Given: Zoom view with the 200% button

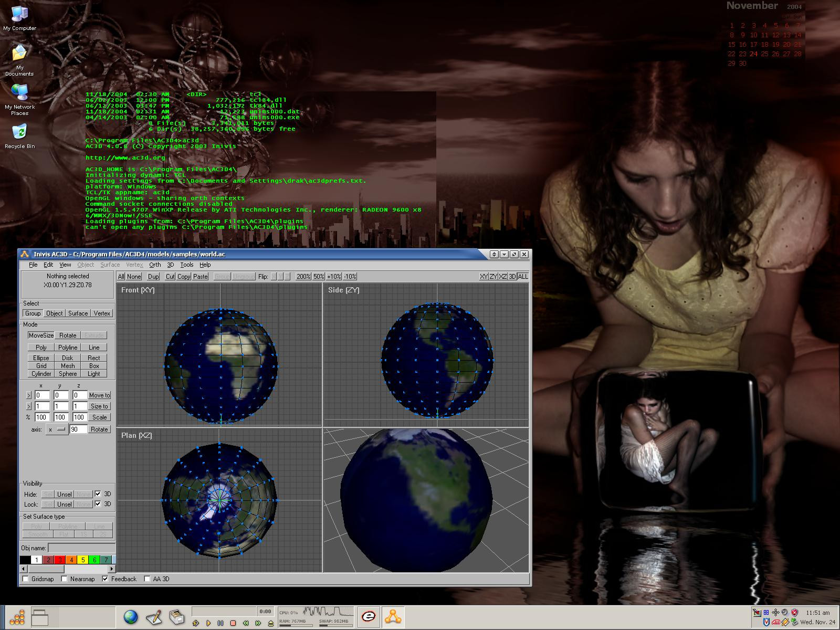Looking at the screenshot, I should pos(303,277).
